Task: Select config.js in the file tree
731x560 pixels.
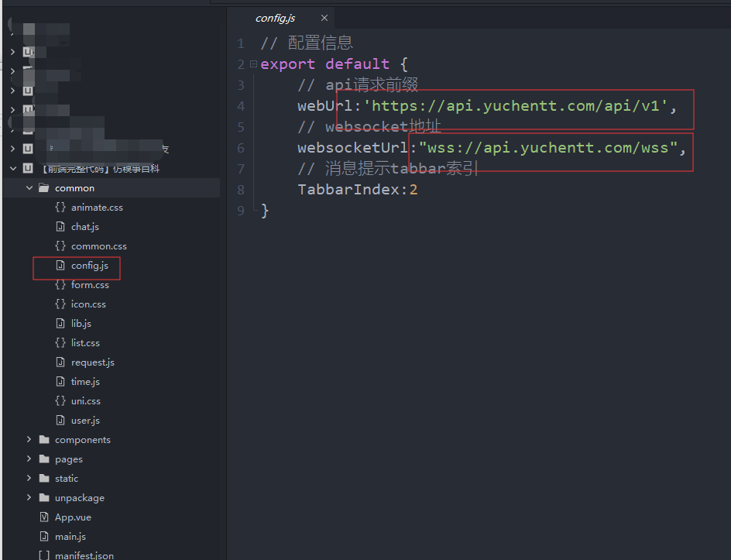Action: 90,266
